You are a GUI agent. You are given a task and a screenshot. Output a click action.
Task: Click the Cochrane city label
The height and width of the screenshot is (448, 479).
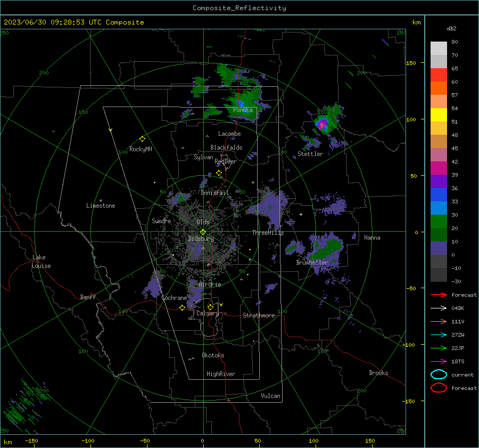click(x=174, y=298)
